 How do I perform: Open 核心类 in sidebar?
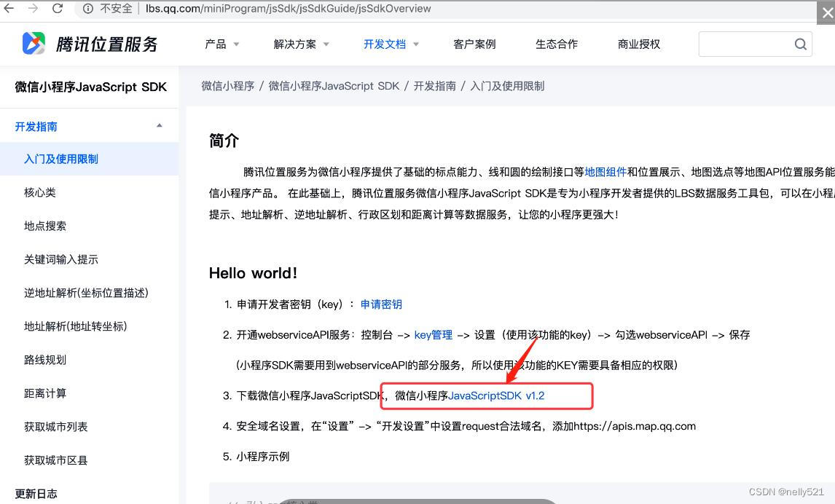(x=40, y=193)
